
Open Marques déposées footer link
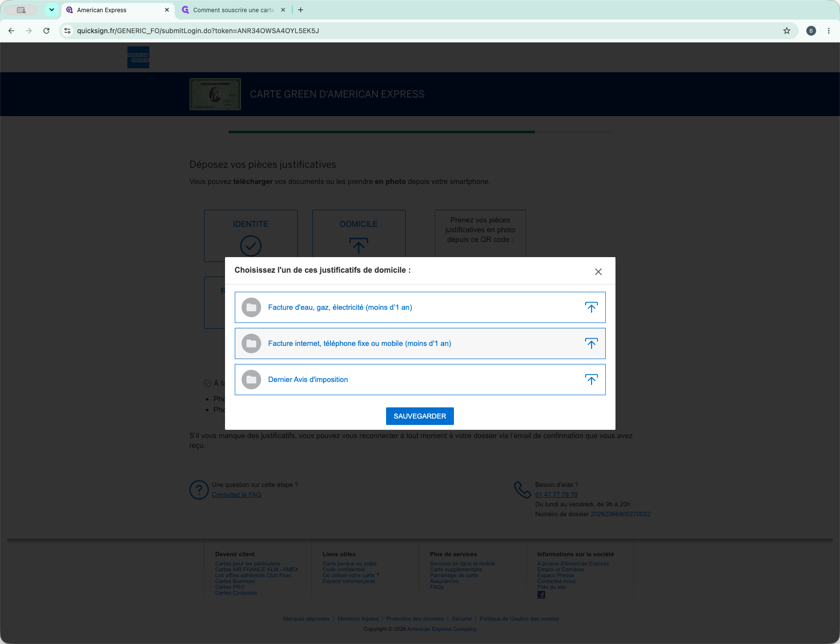[x=307, y=619]
